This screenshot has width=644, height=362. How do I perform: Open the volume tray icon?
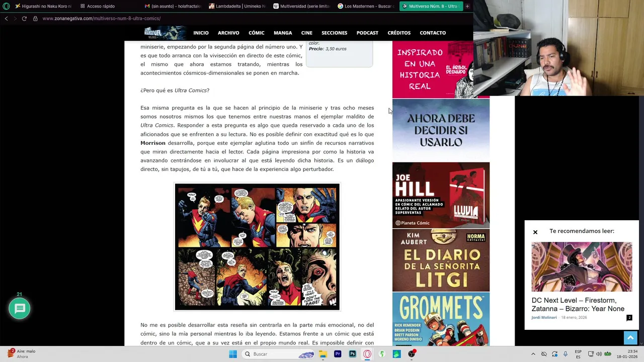(599, 354)
